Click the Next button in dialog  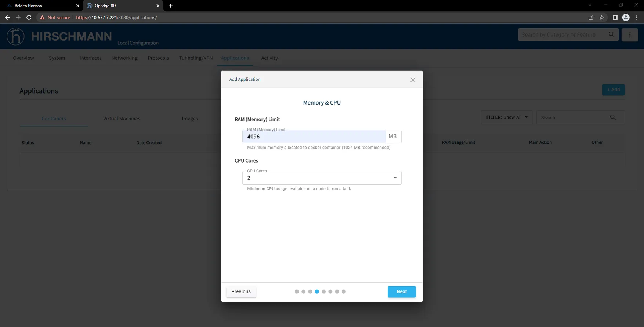402,292
